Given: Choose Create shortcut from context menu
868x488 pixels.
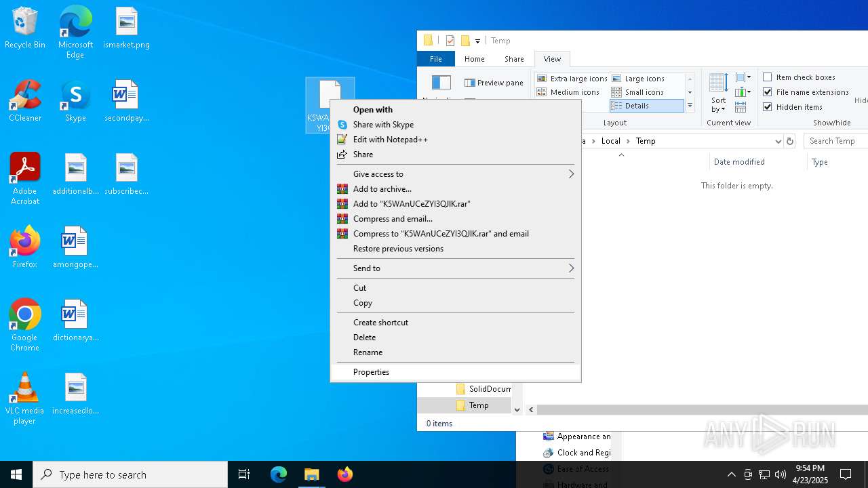Looking at the screenshot, I should [455, 323].
